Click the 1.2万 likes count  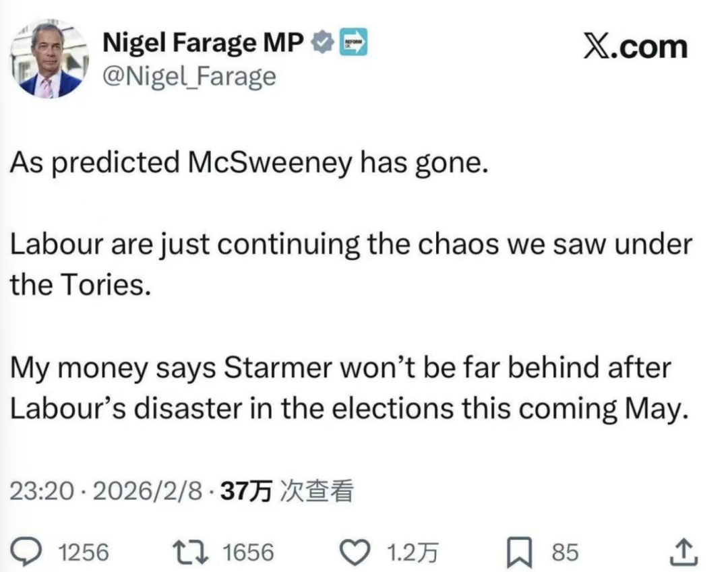tap(413, 552)
